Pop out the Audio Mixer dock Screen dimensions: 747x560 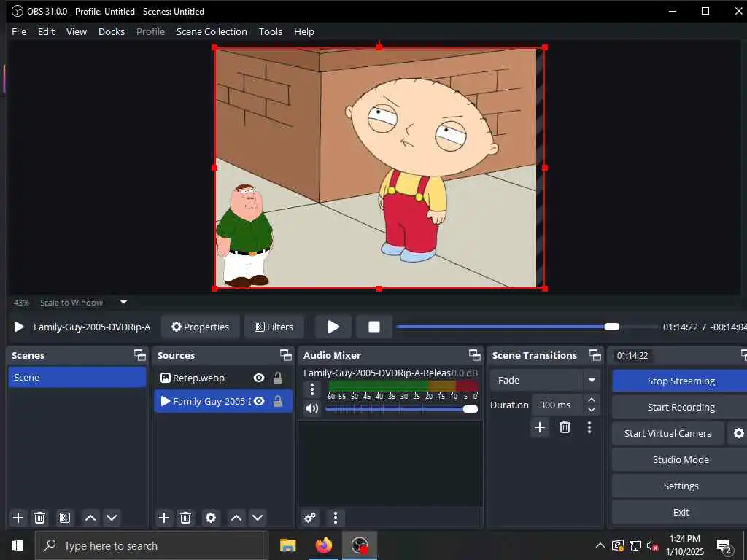coord(474,355)
